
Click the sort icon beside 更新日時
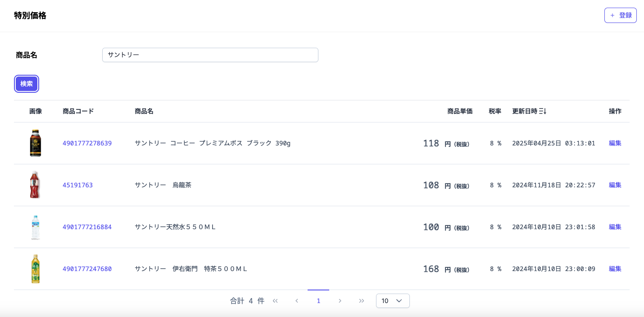543,111
